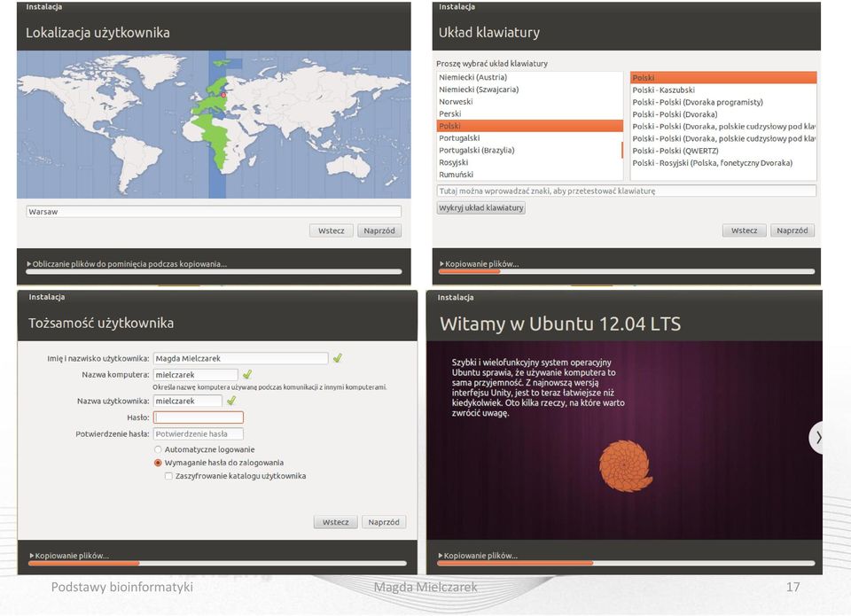This screenshot has width=851, height=616.
Task: Enable Zaszyfrowanie katalogu użytkownika checkbox
Action: [x=168, y=476]
